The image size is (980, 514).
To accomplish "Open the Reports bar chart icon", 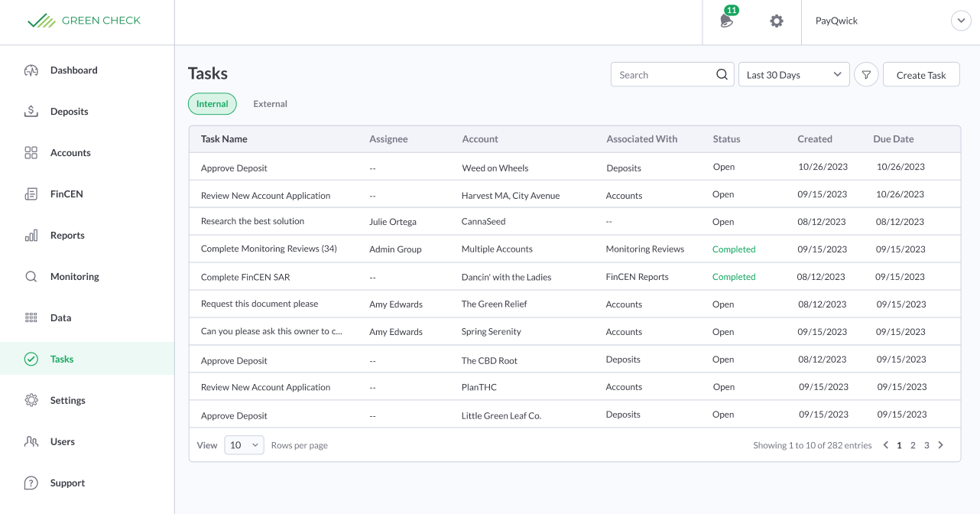I will [x=31, y=235].
